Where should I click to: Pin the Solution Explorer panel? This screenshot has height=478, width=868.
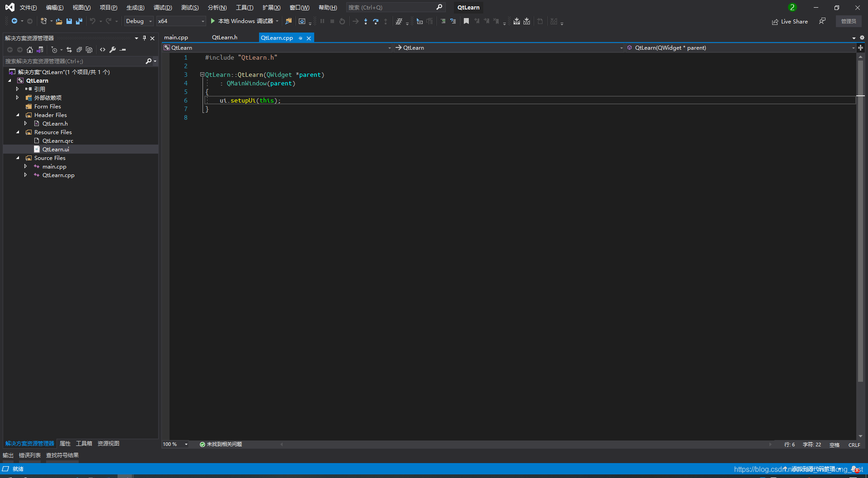(x=144, y=38)
